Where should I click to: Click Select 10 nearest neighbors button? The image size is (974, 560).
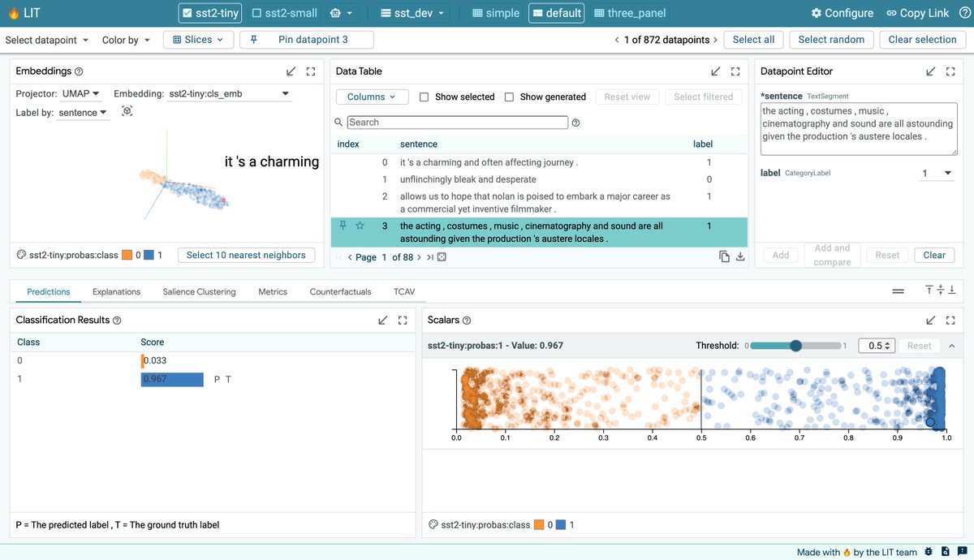tap(246, 255)
